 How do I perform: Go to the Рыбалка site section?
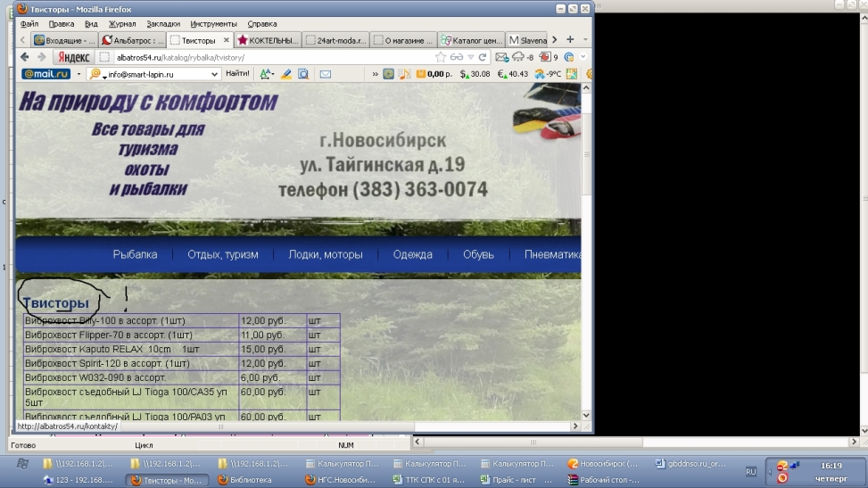point(135,254)
